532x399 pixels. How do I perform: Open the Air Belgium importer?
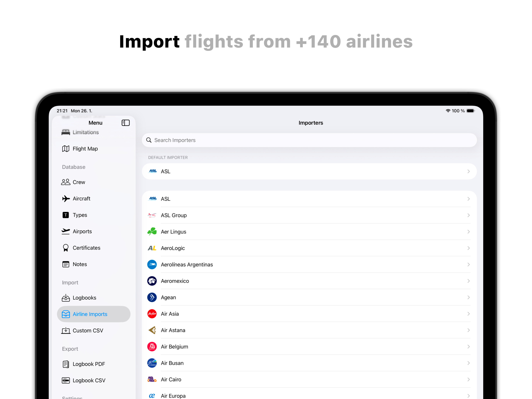point(175,347)
